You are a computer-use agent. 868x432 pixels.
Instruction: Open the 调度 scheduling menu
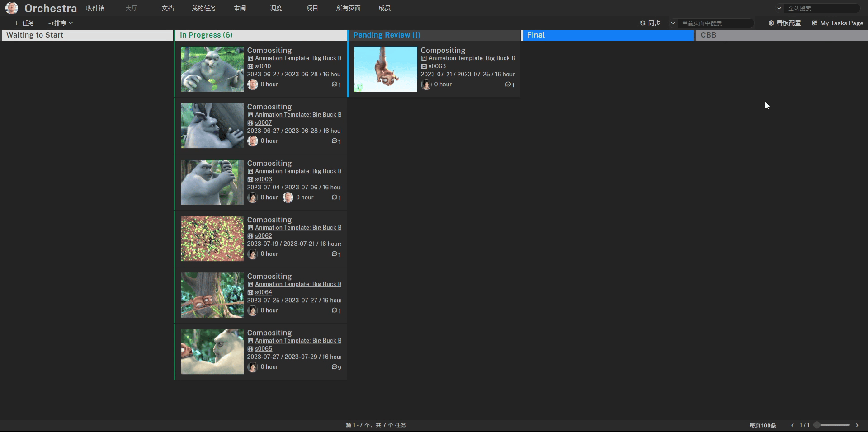[x=276, y=8]
